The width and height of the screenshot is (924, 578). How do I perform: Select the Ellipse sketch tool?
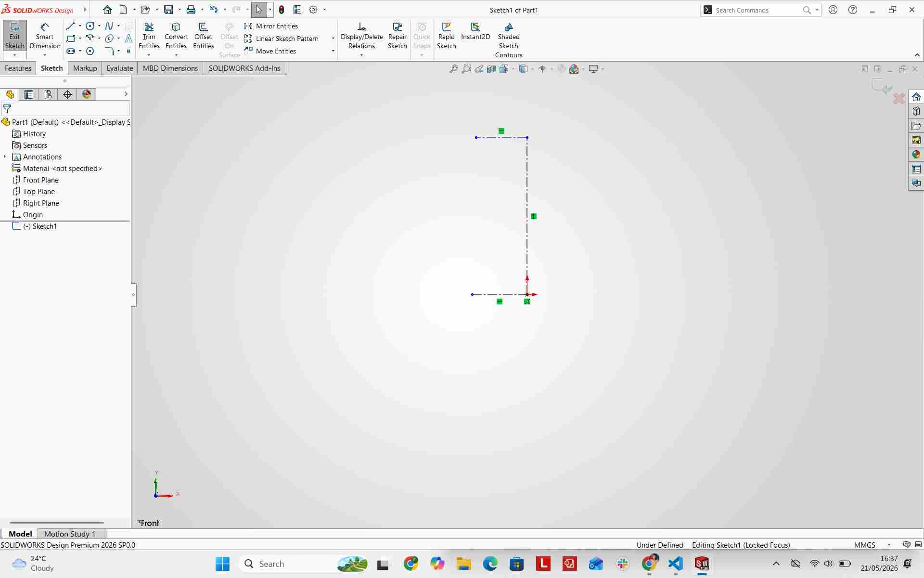pyautogui.click(x=109, y=39)
